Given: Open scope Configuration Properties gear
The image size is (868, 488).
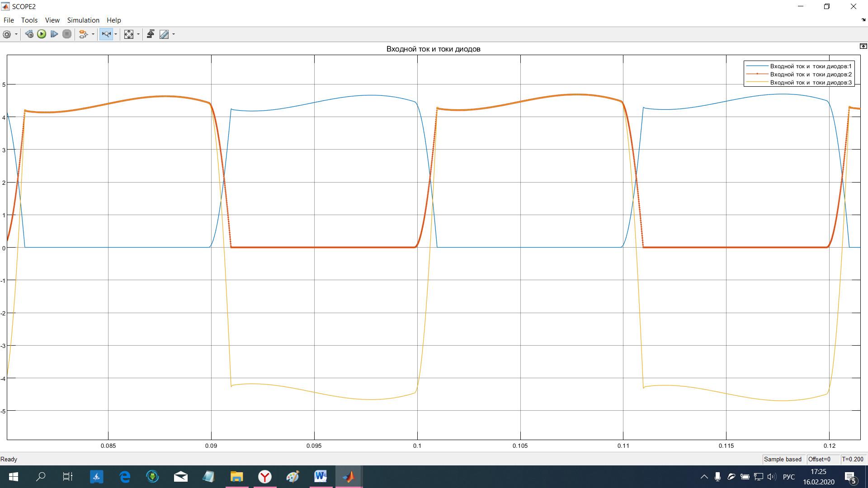Looking at the screenshot, I should click(7, 34).
